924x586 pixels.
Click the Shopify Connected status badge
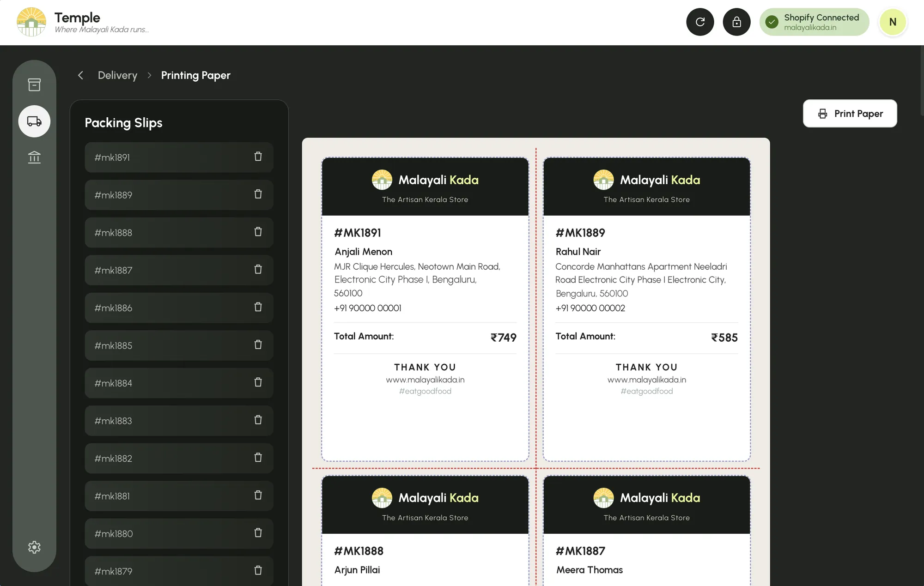814,22
